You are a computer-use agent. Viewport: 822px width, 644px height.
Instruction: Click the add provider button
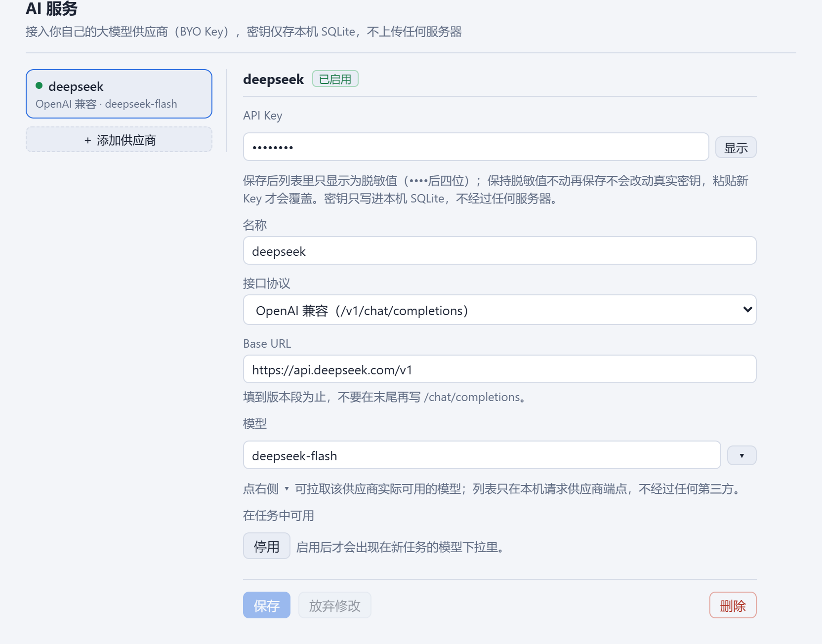pos(119,140)
